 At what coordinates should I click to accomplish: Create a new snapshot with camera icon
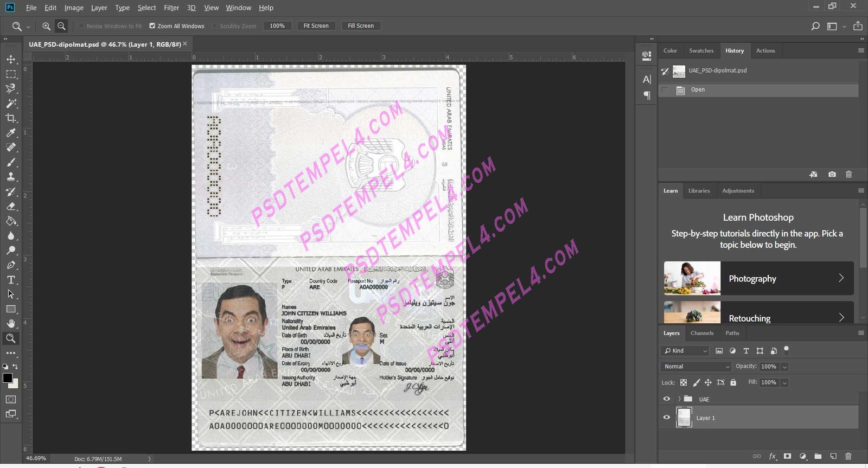click(x=832, y=175)
